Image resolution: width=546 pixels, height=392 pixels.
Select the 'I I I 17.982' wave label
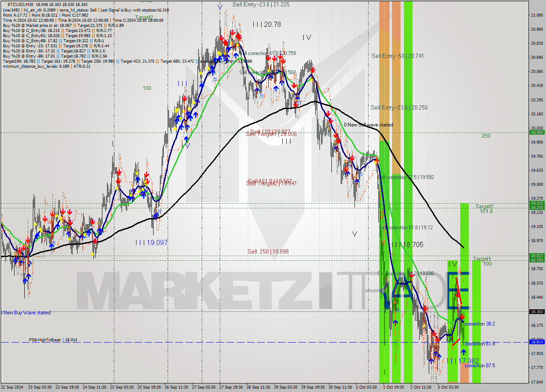click(463, 361)
